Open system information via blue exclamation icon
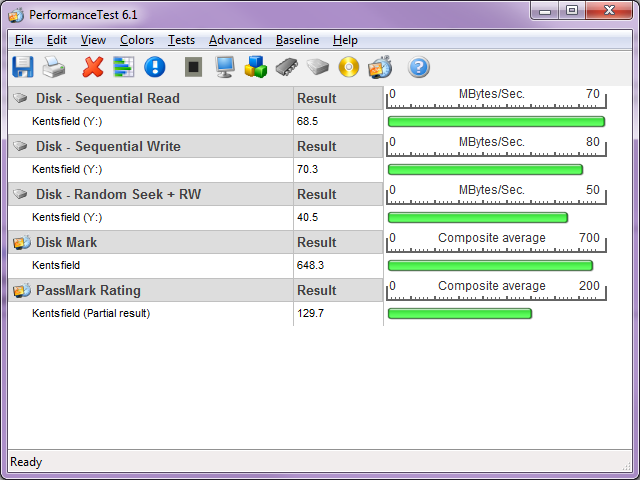 pyautogui.click(x=155, y=67)
